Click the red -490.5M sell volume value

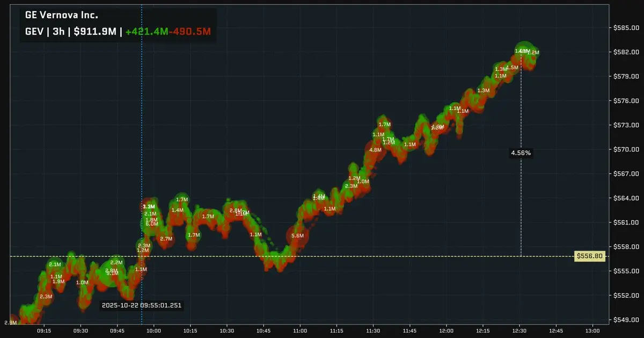189,32
